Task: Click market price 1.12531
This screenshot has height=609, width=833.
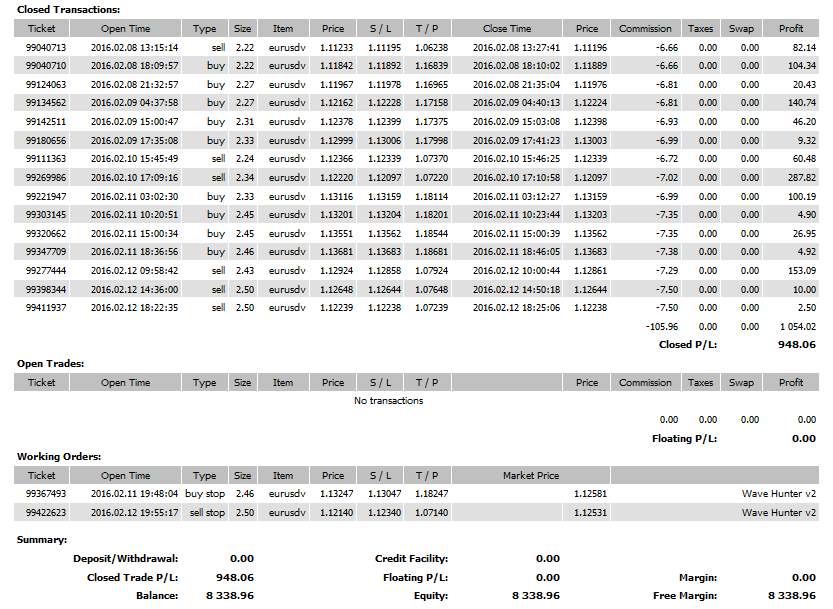Action: (590, 512)
